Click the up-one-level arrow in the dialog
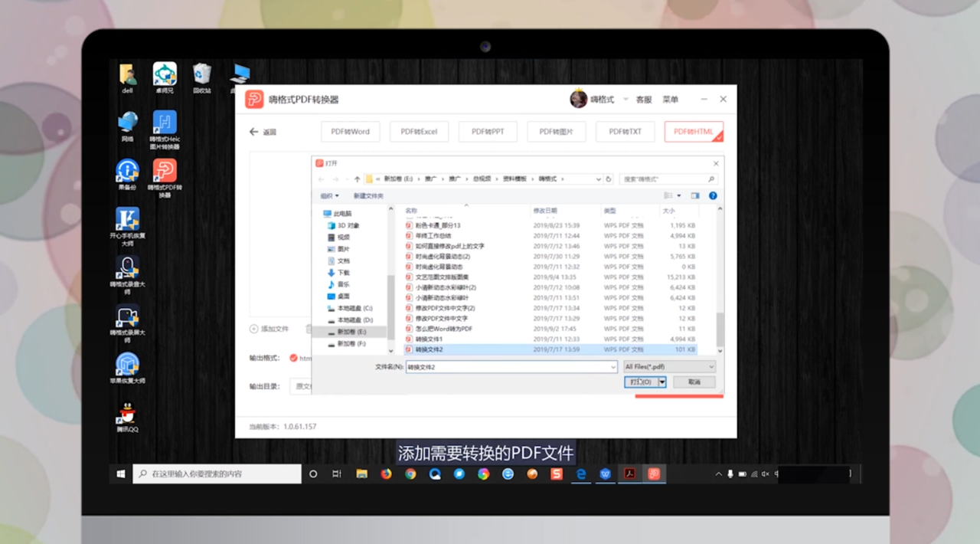Viewport: 980px width, 544px height. 357,179
